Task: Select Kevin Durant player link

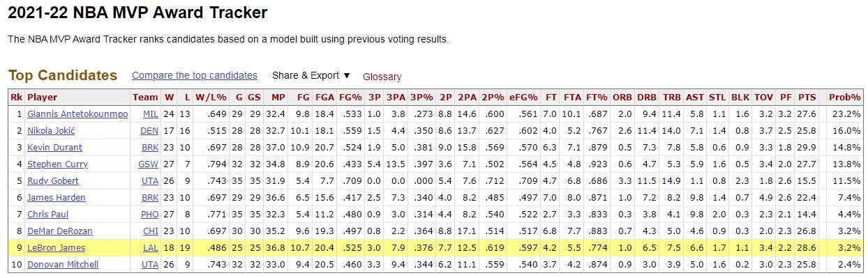Action: tap(54, 148)
